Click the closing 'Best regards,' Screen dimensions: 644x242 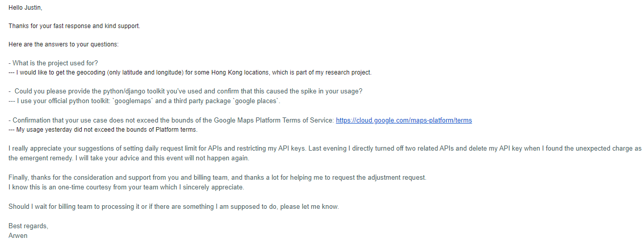(28, 226)
